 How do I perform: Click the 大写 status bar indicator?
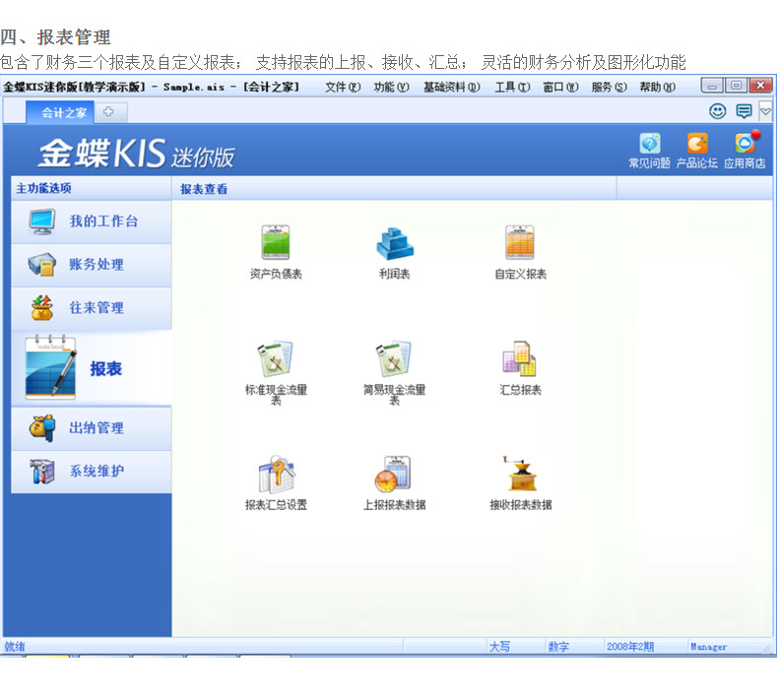pos(499,647)
